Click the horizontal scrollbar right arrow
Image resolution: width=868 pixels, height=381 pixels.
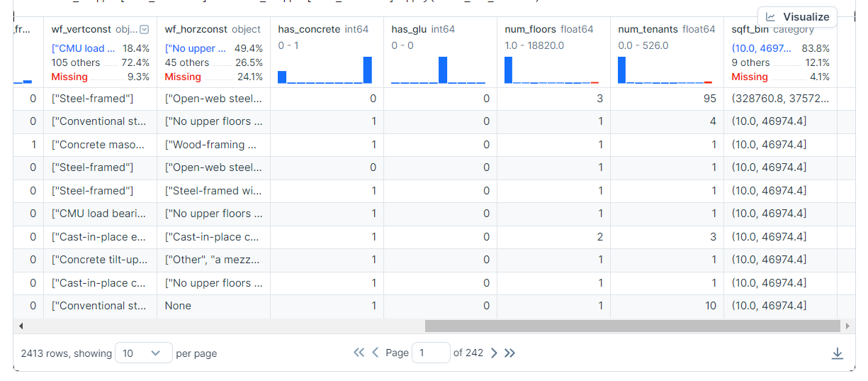847,326
